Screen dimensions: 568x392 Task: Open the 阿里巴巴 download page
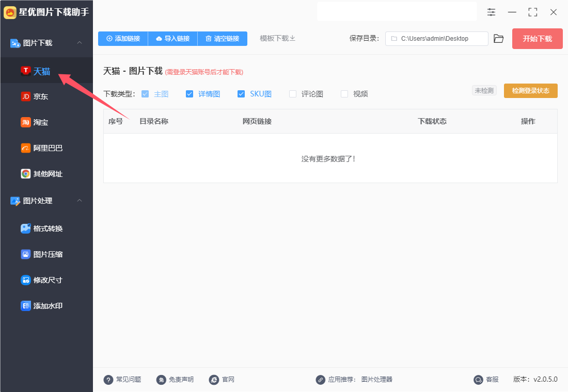[46, 148]
